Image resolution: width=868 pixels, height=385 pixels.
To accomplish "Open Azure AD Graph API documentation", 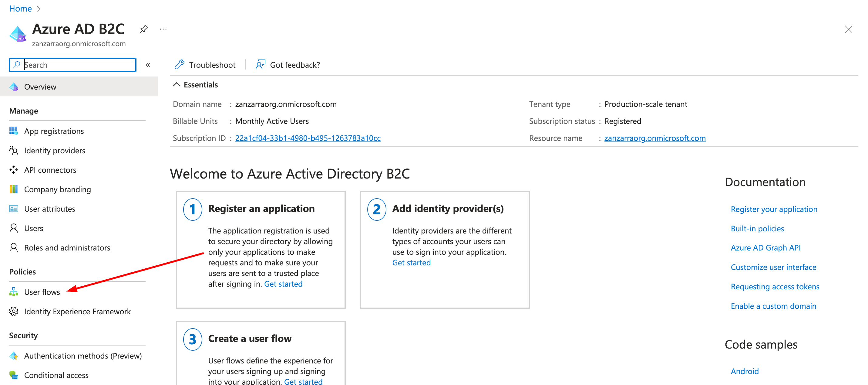I will click(x=765, y=248).
